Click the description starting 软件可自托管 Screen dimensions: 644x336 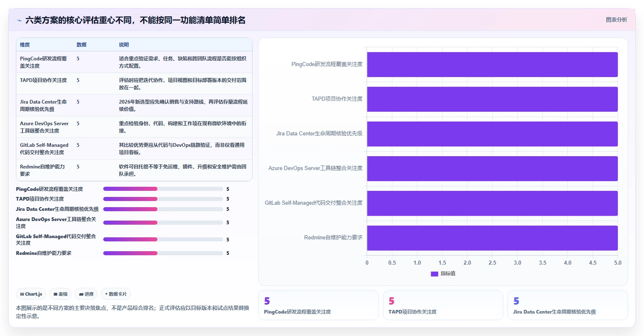[183, 170]
